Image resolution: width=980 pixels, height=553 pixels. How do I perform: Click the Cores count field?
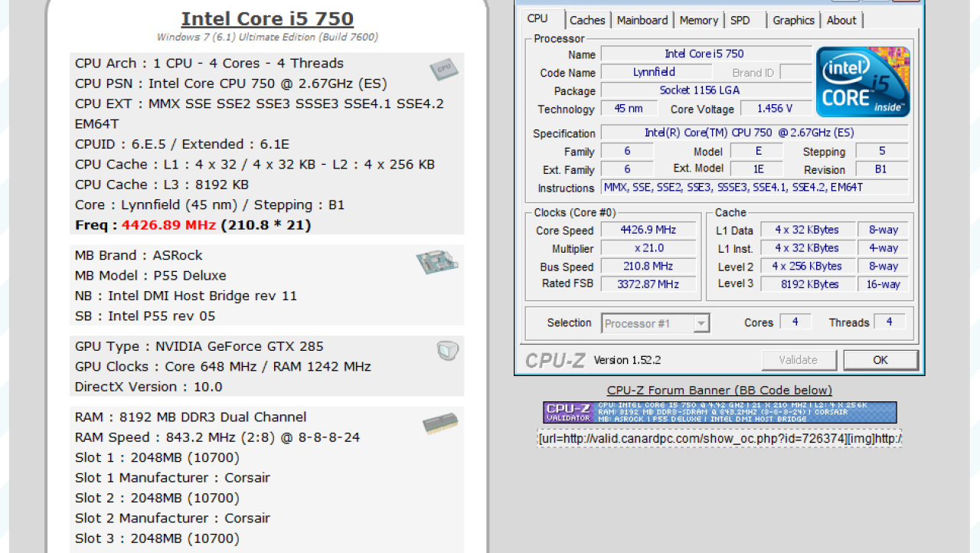[x=795, y=322]
